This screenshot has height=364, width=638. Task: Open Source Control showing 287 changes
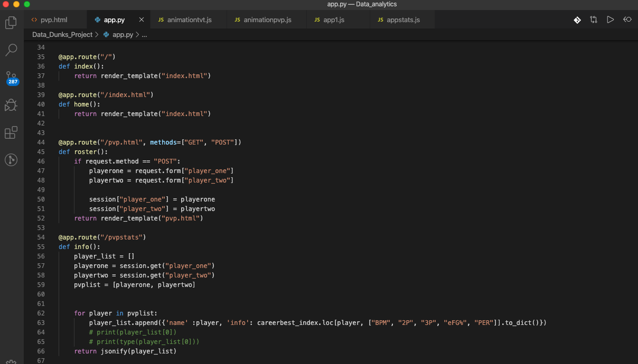11,77
